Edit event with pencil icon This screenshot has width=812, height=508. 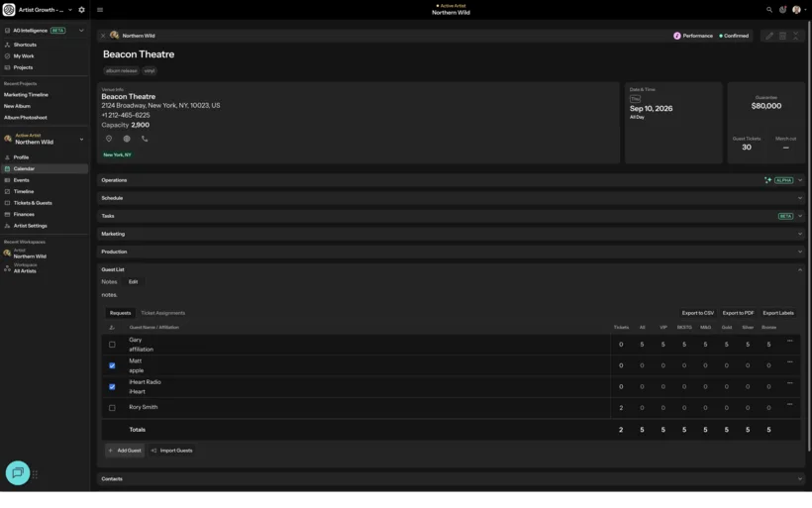tap(769, 36)
